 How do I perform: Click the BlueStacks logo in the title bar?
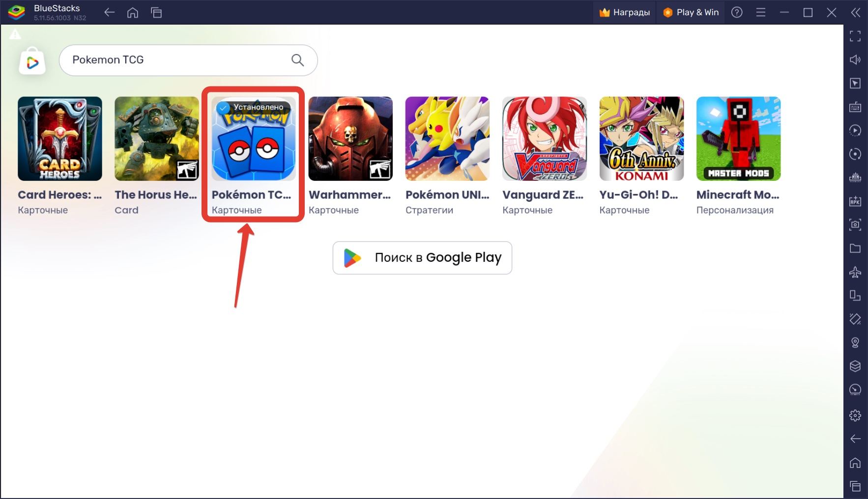[x=17, y=12]
